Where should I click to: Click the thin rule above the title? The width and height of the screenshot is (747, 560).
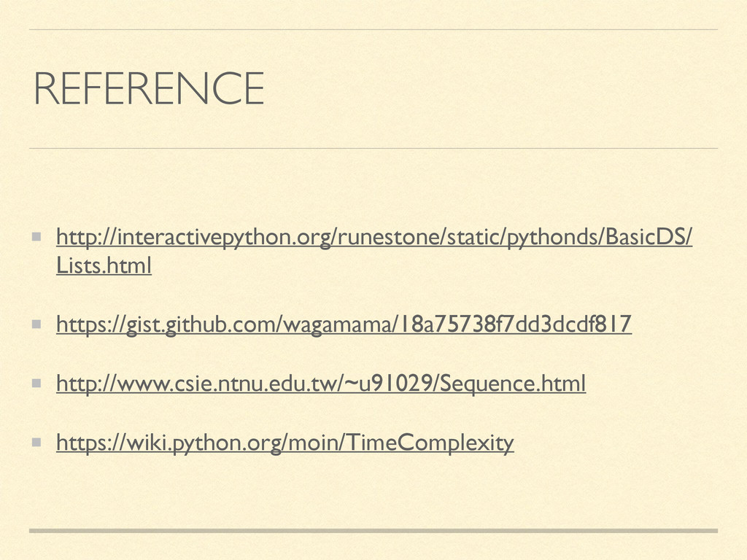click(x=373, y=29)
